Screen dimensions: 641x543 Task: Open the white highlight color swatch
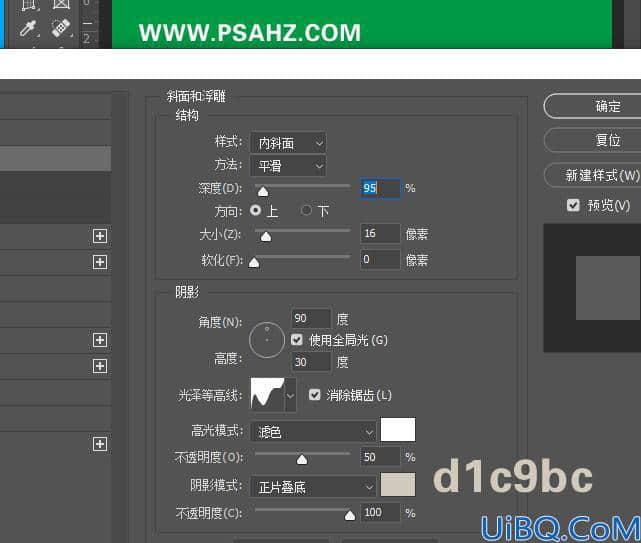[398, 429]
